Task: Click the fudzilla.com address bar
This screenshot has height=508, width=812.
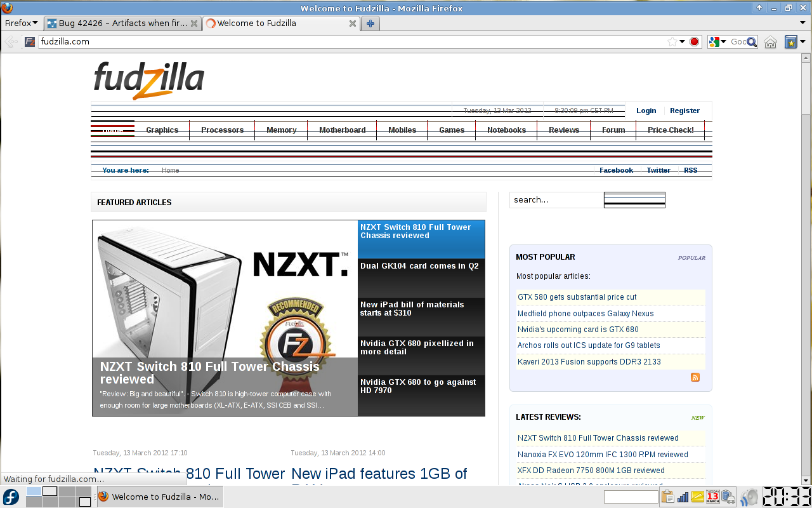Action: [349, 42]
